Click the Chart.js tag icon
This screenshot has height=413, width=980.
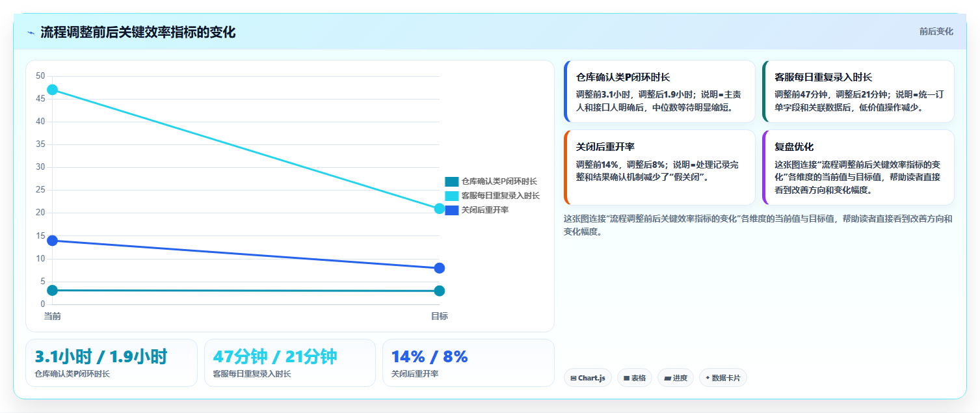tap(573, 378)
